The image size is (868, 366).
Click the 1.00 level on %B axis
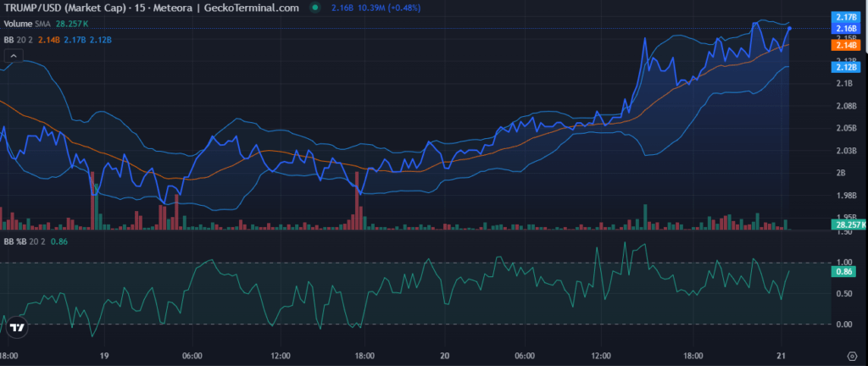(843, 263)
